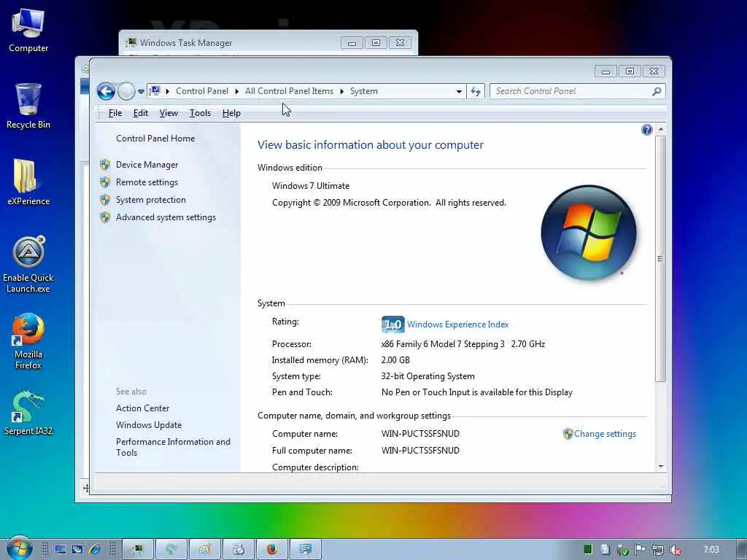This screenshot has height=560, width=747.
Task: Click the network tray icon
Action: click(x=657, y=550)
